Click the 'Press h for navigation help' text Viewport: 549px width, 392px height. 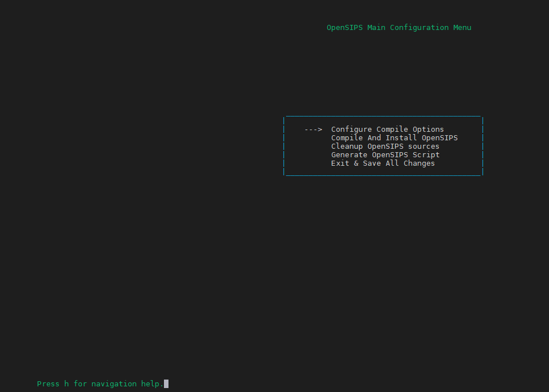[100, 384]
